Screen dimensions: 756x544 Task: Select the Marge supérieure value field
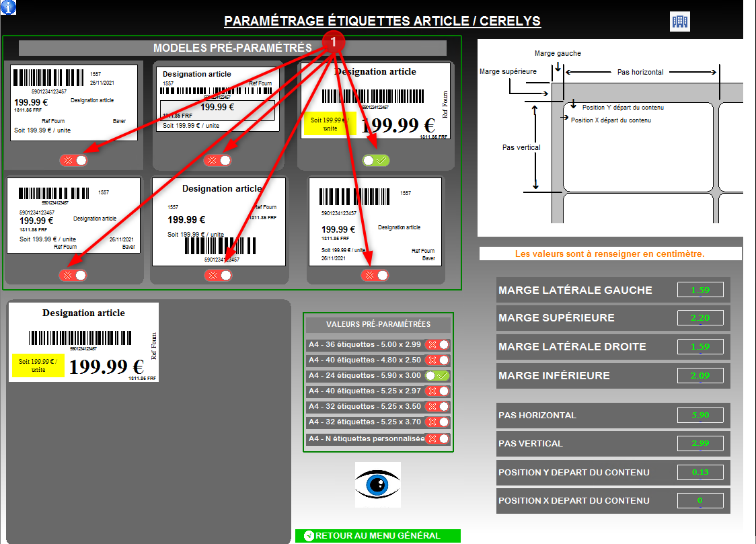coord(700,318)
